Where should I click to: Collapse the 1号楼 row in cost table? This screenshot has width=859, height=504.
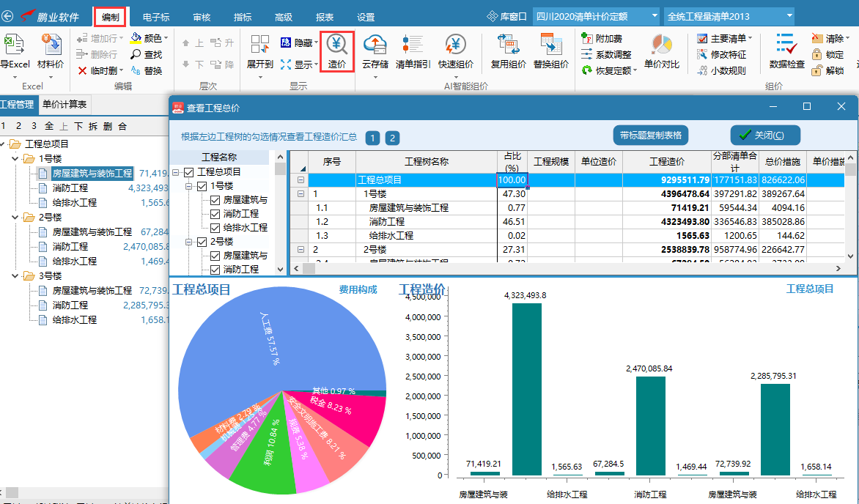click(x=301, y=194)
